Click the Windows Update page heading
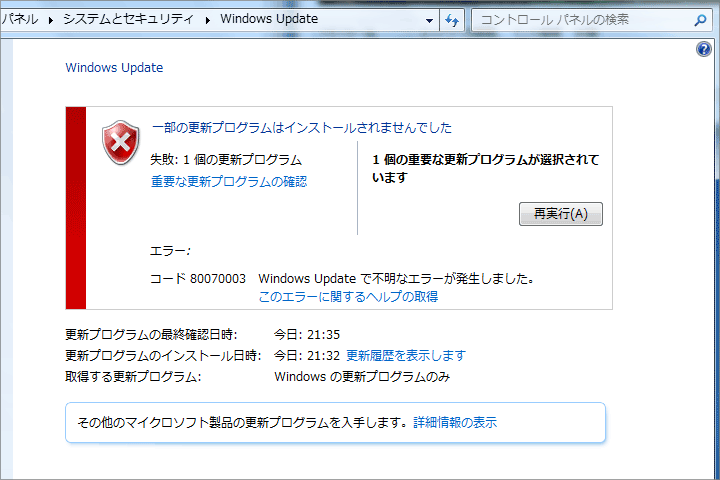Viewport: 720px width, 480px height. pos(114,68)
